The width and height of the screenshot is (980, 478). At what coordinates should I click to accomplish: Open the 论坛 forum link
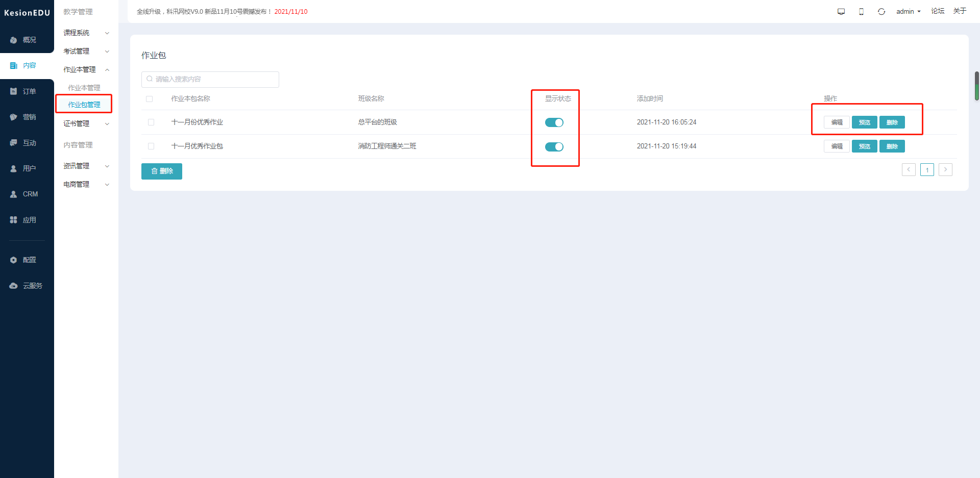[938, 11]
